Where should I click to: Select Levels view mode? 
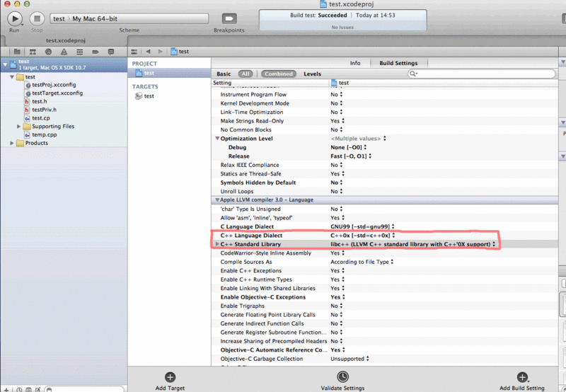pos(312,74)
